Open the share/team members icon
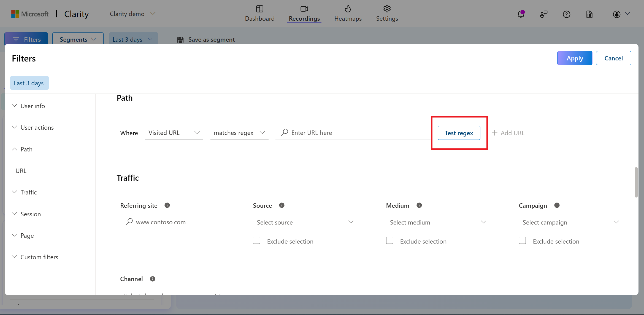 tap(543, 14)
